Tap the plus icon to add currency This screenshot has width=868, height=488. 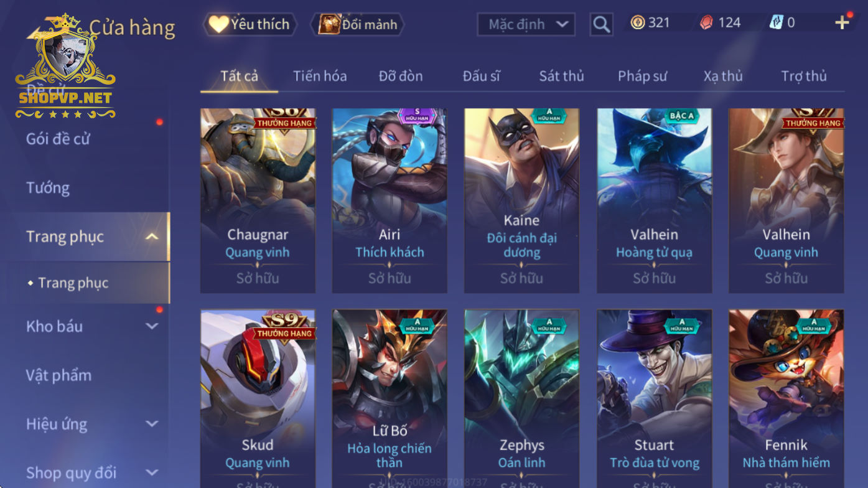pyautogui.click(x=842, y=23)
